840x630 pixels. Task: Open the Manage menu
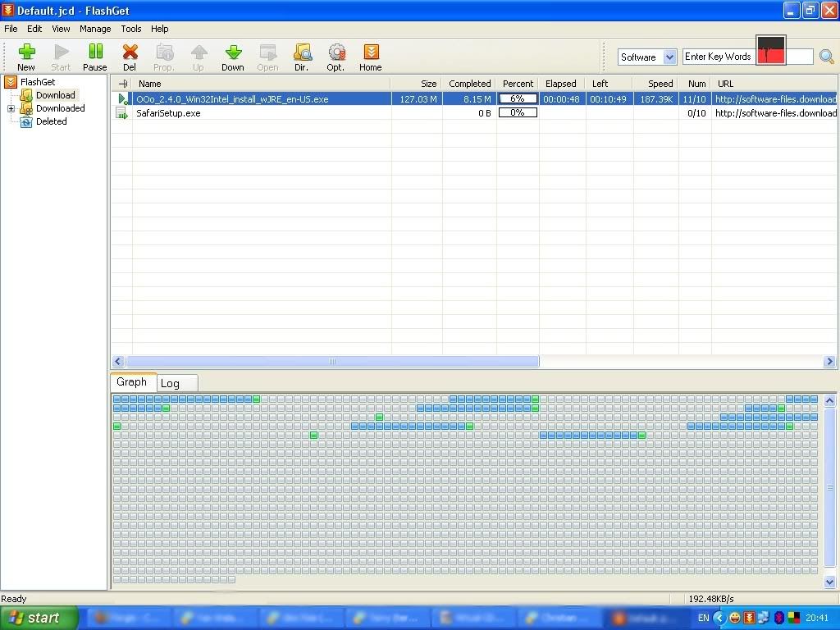95,29
